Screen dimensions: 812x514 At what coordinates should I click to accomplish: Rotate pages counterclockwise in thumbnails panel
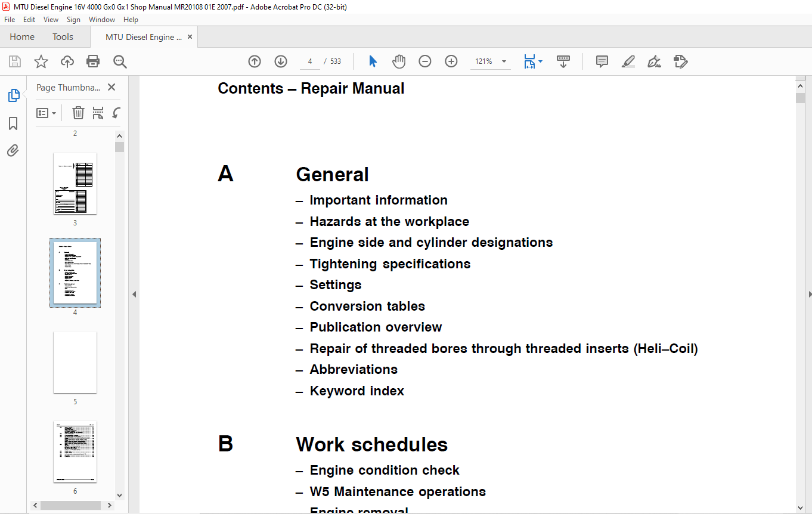coord(117,113)
